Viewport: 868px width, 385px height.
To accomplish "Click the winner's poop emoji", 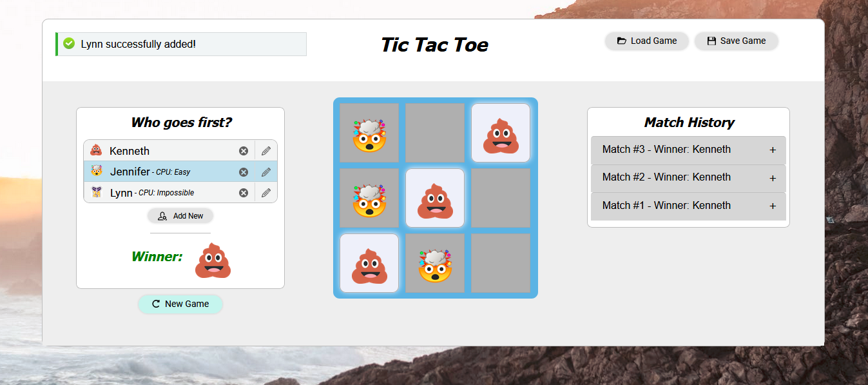I will [x=213, y=261].
